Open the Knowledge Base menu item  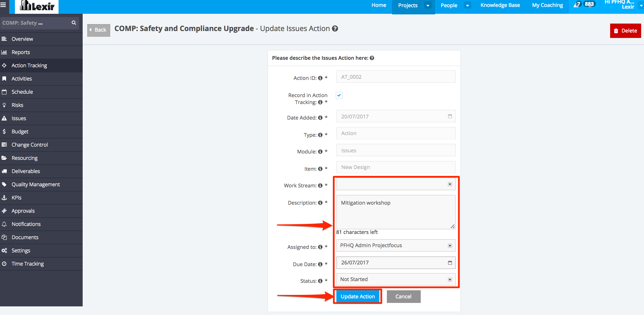pyautogui.click(x=500, y=5)
